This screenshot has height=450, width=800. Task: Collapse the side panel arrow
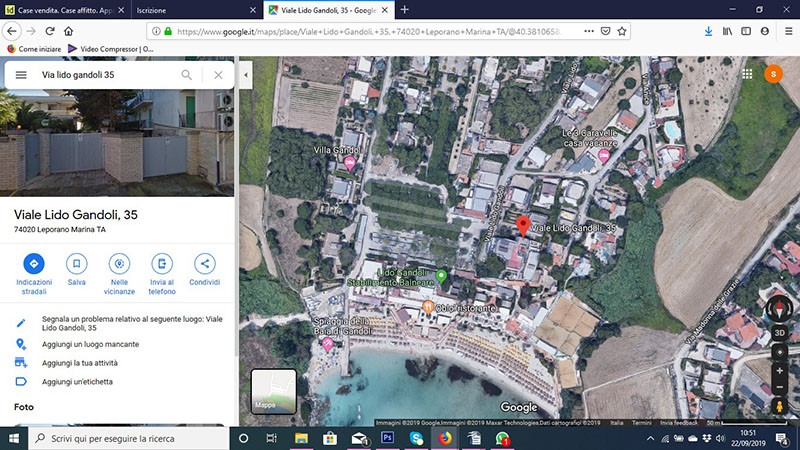[x=245, y=75]
